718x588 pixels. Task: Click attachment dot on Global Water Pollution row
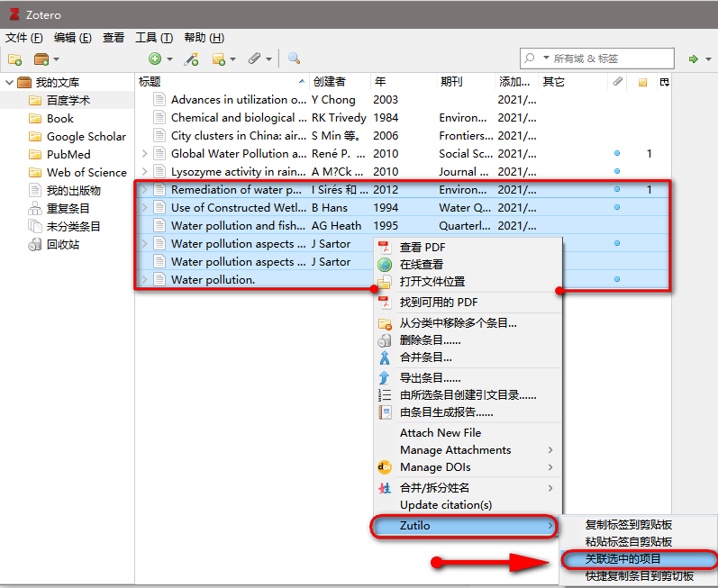pos(617,153)
